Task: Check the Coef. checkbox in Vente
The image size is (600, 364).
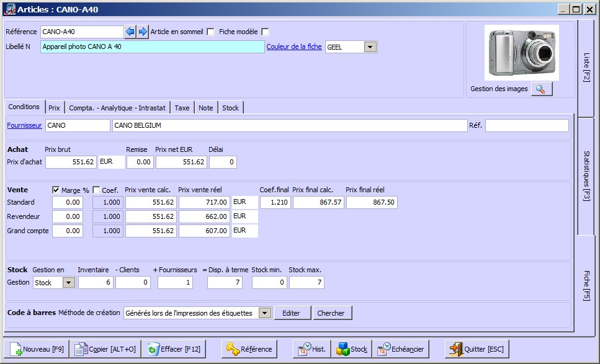Action: 96,190
